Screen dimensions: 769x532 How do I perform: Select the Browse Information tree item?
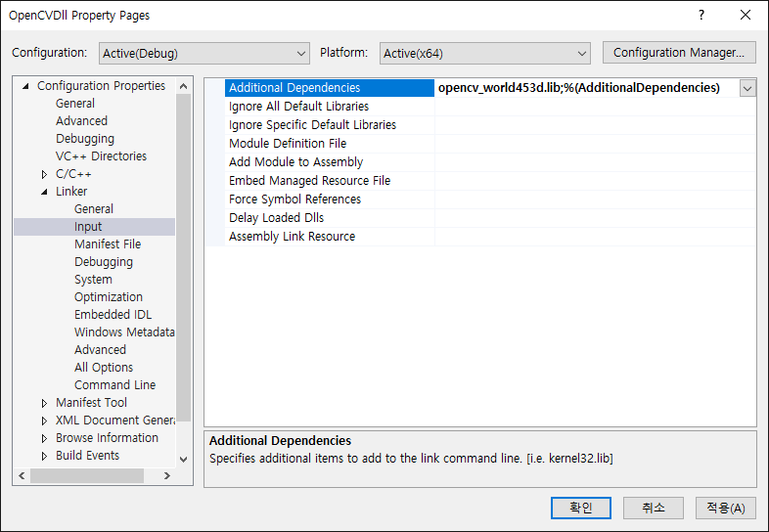pos(107,438)
